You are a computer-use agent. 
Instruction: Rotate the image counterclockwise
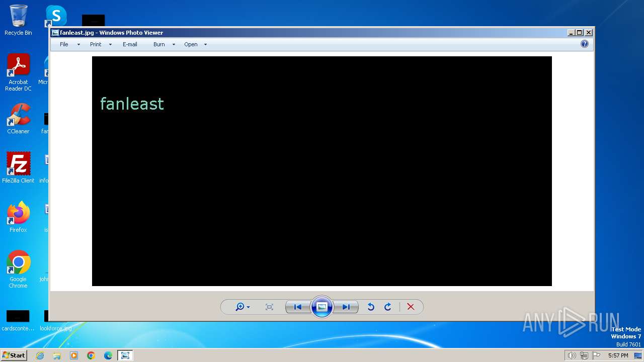371,307
